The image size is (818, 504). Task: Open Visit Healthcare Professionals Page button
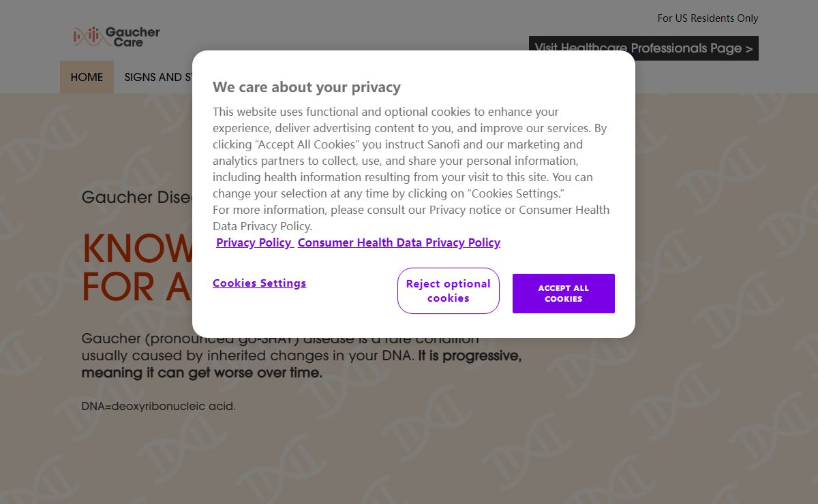pyautogui.click(x=643, y=48)
